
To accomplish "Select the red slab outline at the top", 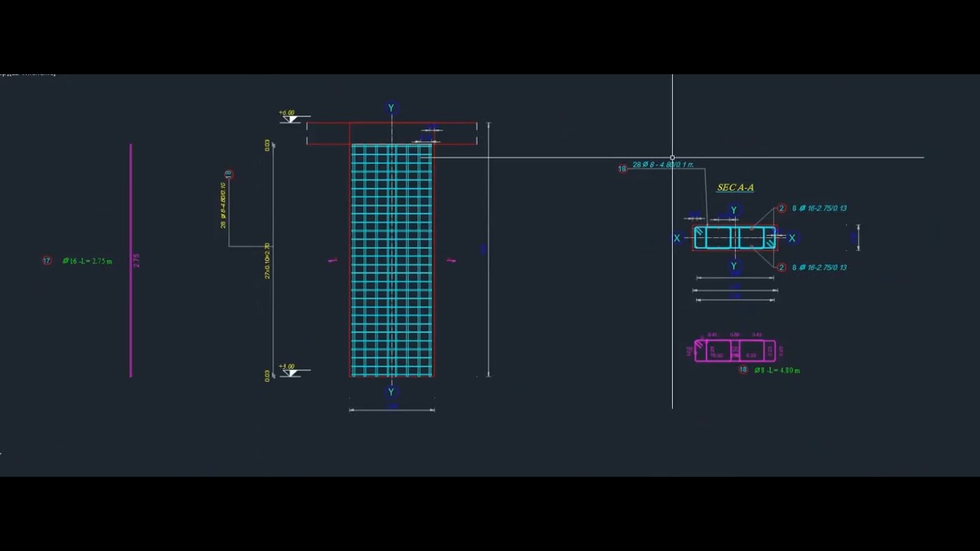I will coord(392,133).
